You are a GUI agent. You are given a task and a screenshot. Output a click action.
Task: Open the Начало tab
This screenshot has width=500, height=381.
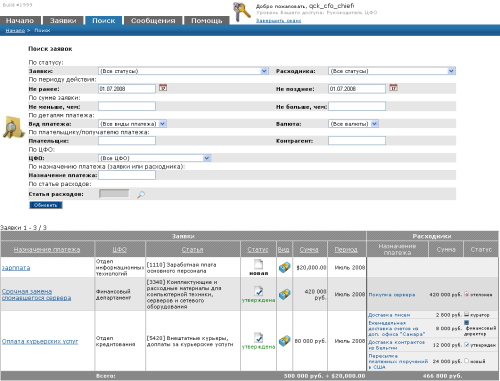[x=20, y=20]
